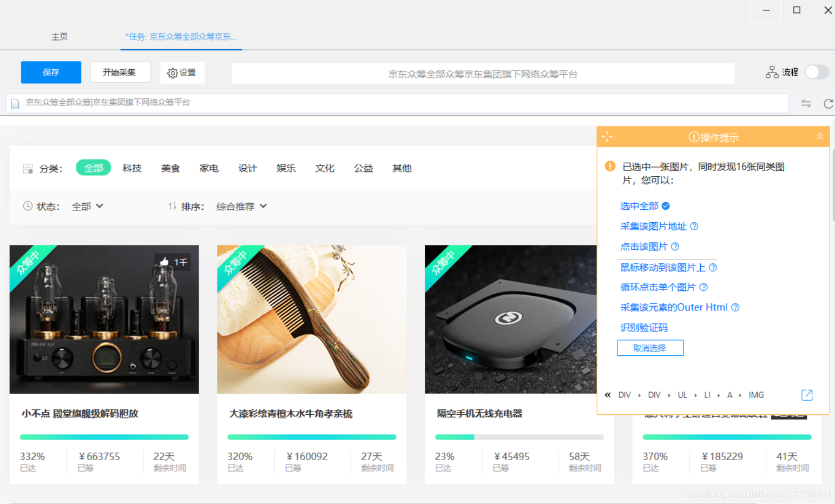Click the 320% progress bar of the comb project
The height and width of the screenshot is (504, 835).
pos(312,437)
